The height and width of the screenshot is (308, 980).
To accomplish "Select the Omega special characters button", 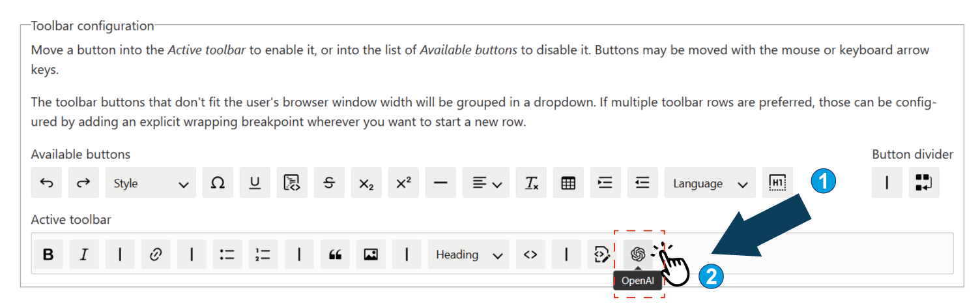I will [218, 183].
